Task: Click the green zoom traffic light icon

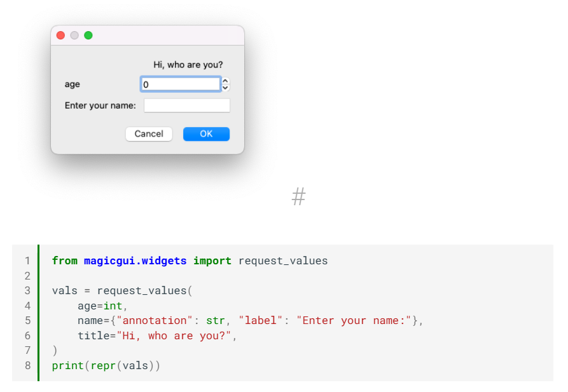Action: click(x=88, y=35)
